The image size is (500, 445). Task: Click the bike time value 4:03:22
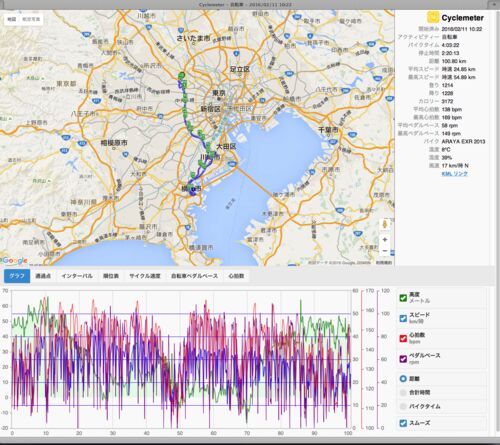[450, 45]
